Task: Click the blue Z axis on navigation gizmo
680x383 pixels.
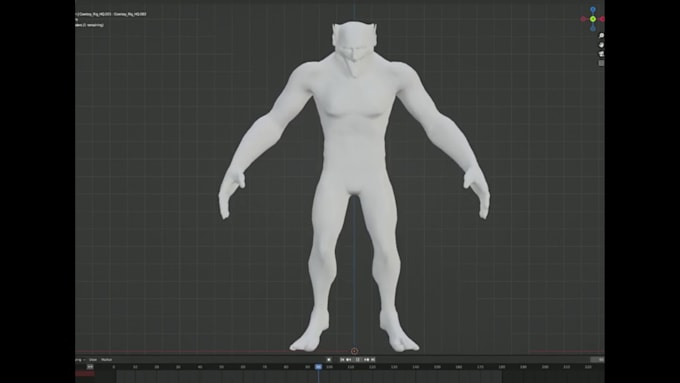Action: [x=592, y=10]
